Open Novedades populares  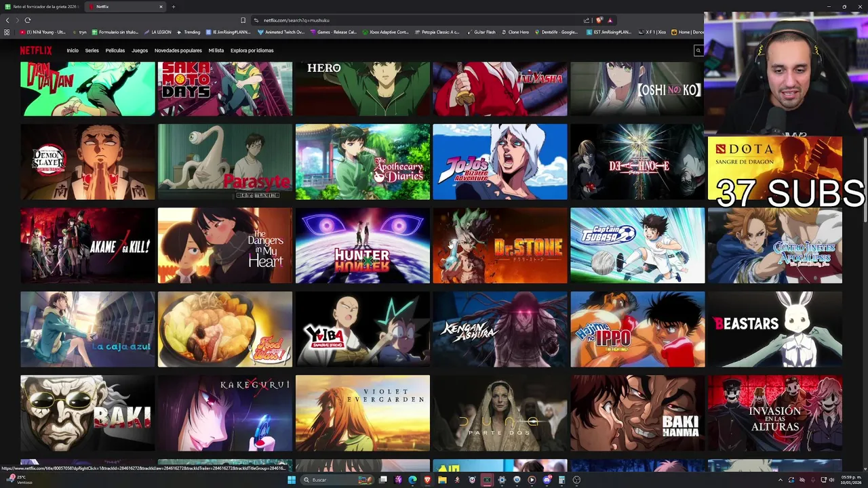click(x=178, y=50)
